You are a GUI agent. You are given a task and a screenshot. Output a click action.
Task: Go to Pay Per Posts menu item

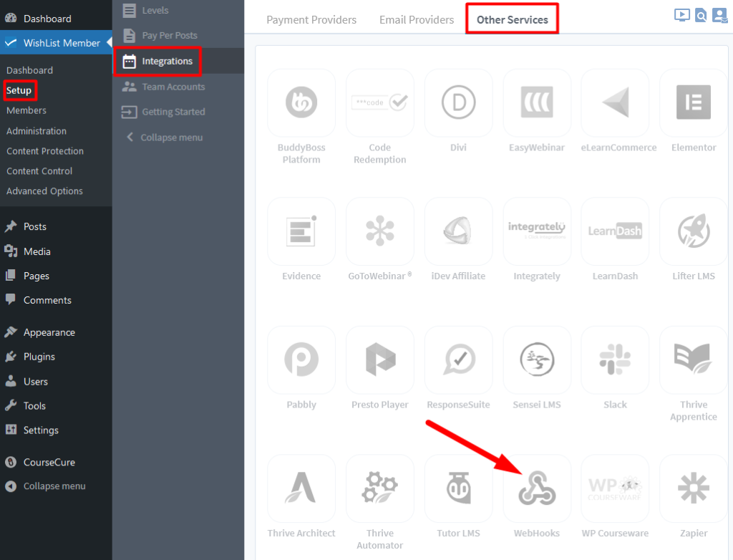169,35
